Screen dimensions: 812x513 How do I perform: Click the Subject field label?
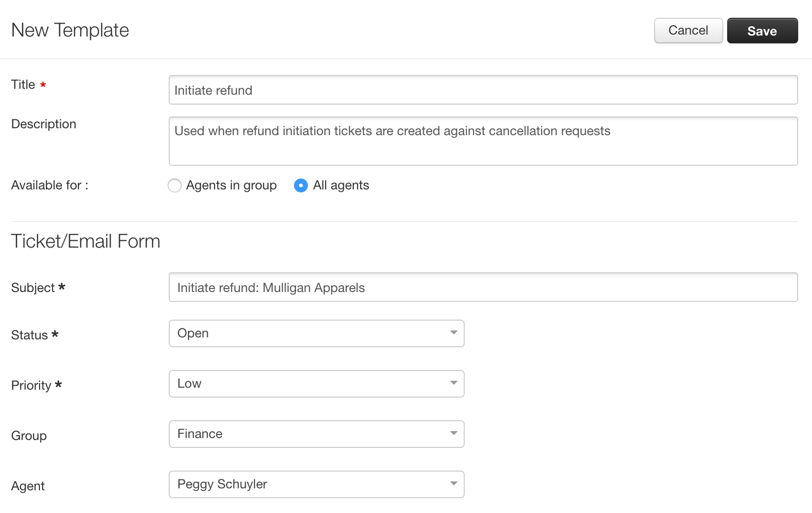33,288
